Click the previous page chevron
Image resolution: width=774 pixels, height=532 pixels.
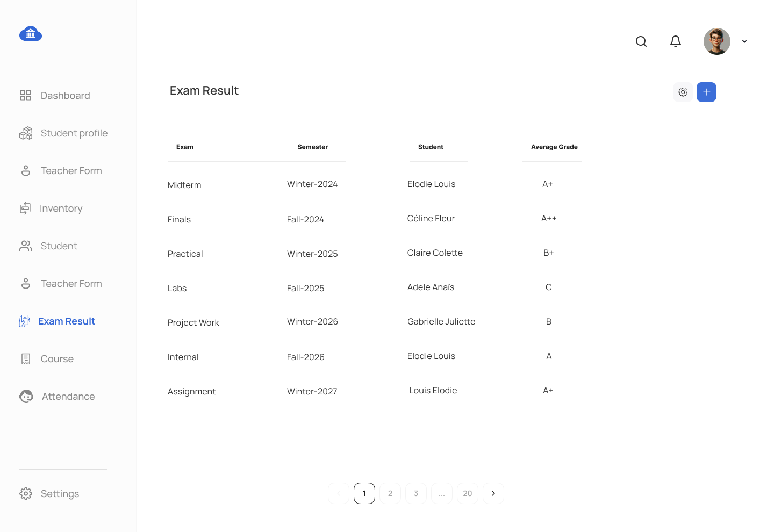[339, 493]
